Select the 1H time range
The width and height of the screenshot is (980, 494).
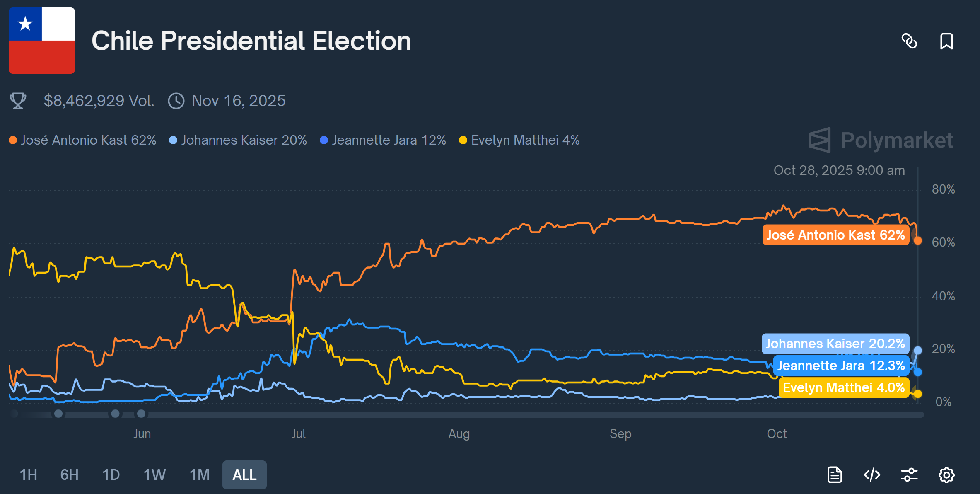[x=29, y=475]
